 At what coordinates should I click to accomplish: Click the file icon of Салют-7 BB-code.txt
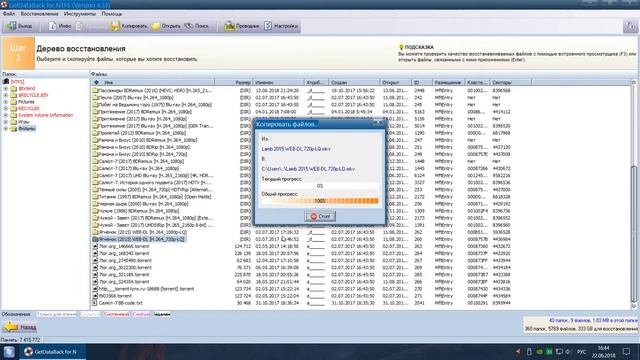(95, 303)
